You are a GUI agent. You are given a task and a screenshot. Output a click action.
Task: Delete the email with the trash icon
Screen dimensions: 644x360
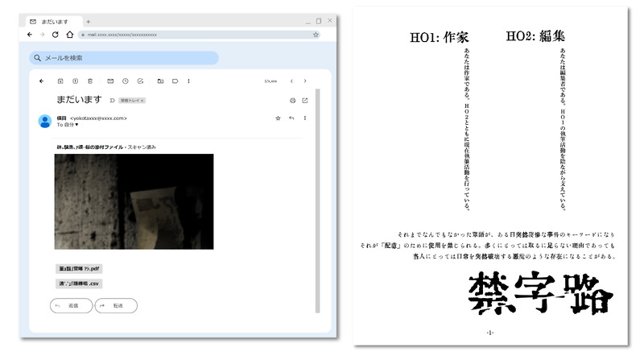pos(90,81)
